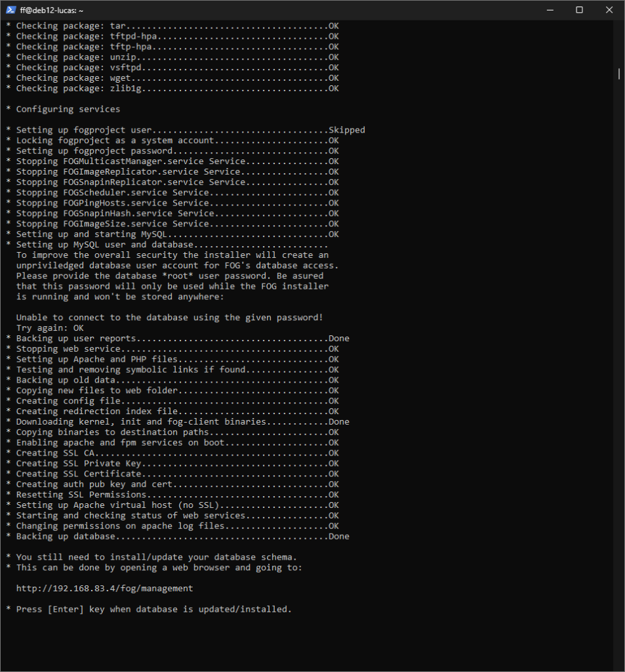This screenshot has width=625, height=672.
Task: Click the Creating SSL CA line
Action: pyautogui.click(x=172, y=453)
